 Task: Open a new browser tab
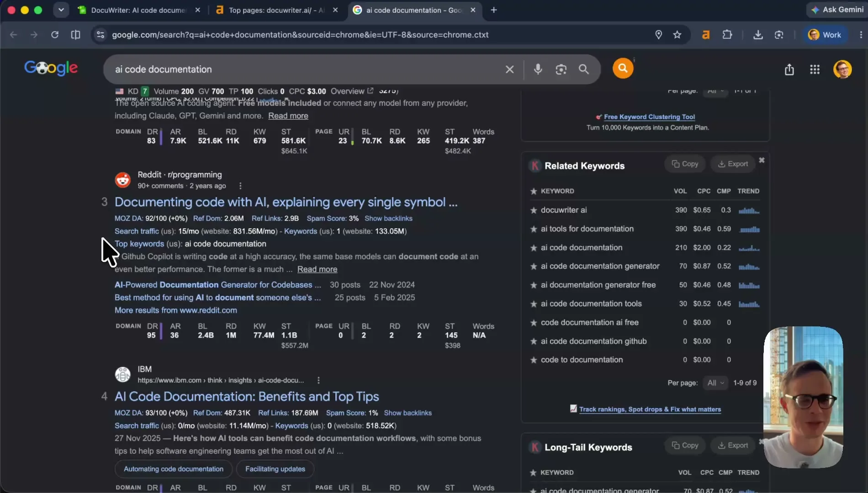tap(494, 10)
